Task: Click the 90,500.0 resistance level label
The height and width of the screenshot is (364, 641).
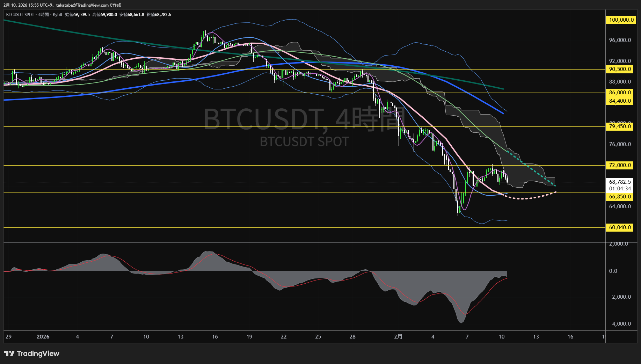Action: 619,69
